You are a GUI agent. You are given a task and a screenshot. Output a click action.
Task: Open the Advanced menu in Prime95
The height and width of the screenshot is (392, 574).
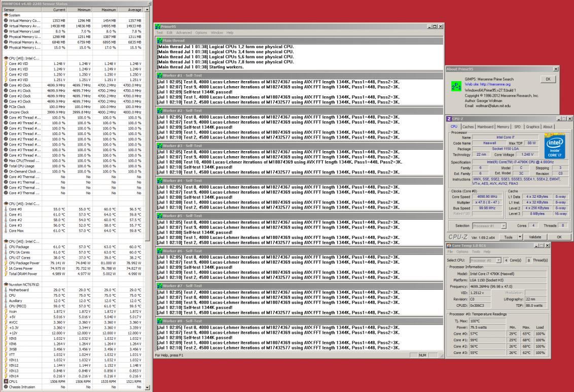coord(184,32)
